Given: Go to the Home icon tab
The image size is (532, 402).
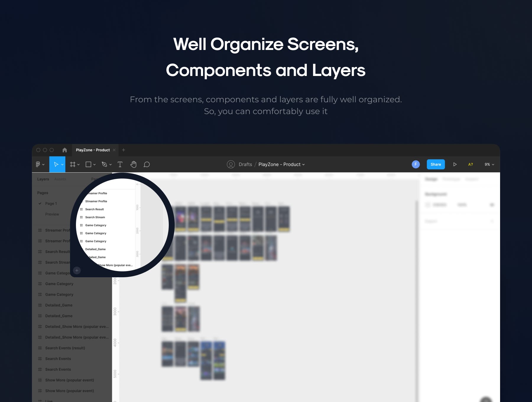Looking at the screenshot, I should [65, 150].
